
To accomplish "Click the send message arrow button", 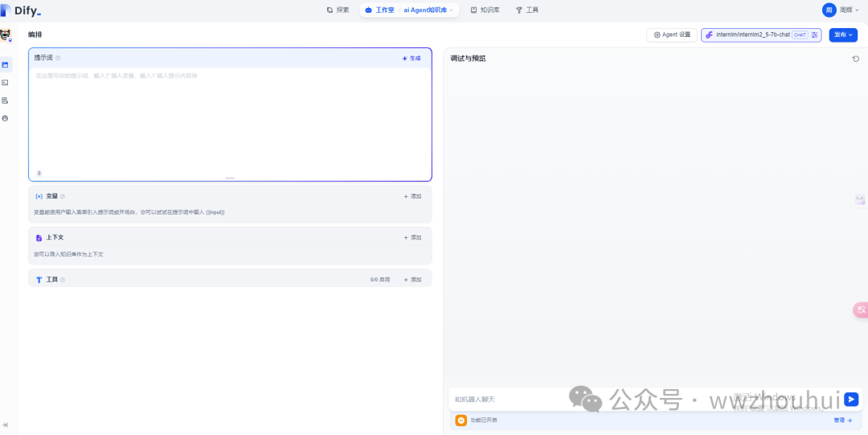I will pos(851,399).
